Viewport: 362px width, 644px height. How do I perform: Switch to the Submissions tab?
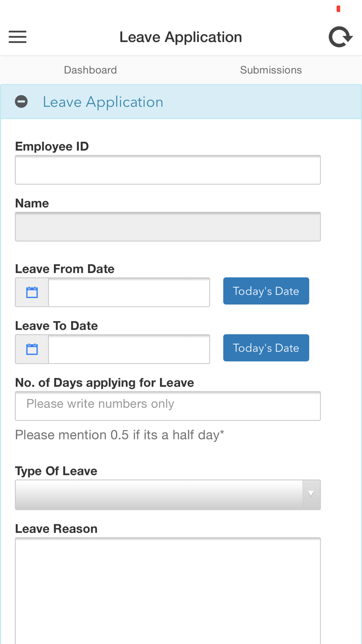click(x=271, y=70)
